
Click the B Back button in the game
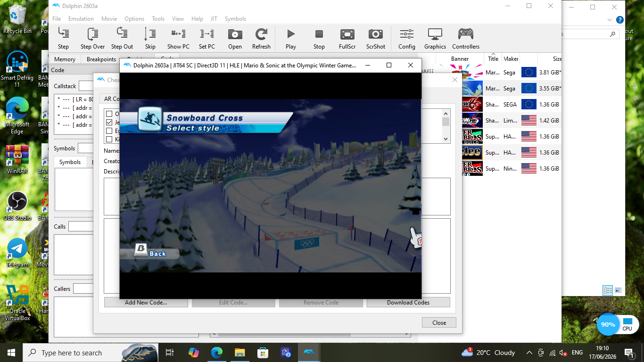(150, 252)
